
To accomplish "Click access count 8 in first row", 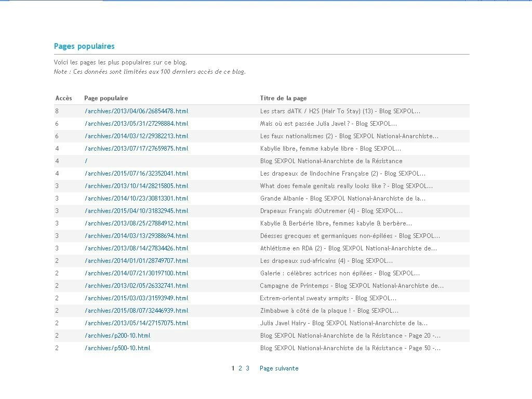I will (x=57, y=111).
